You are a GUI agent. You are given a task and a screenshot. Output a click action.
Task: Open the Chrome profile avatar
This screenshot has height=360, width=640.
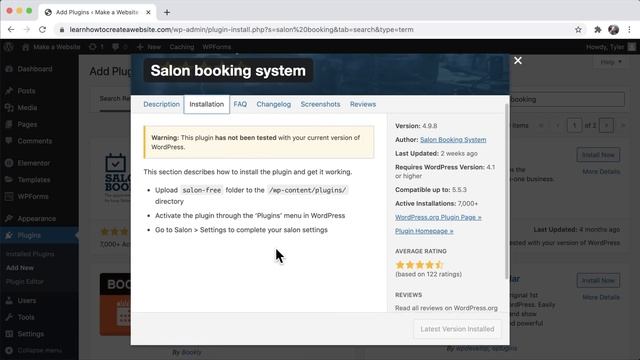point(613,29)
